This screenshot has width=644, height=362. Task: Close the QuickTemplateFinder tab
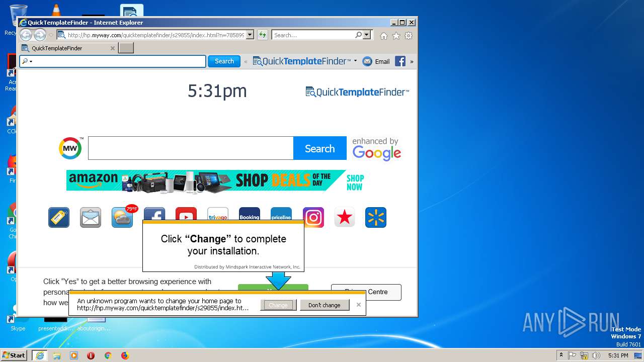pos(112,48)
